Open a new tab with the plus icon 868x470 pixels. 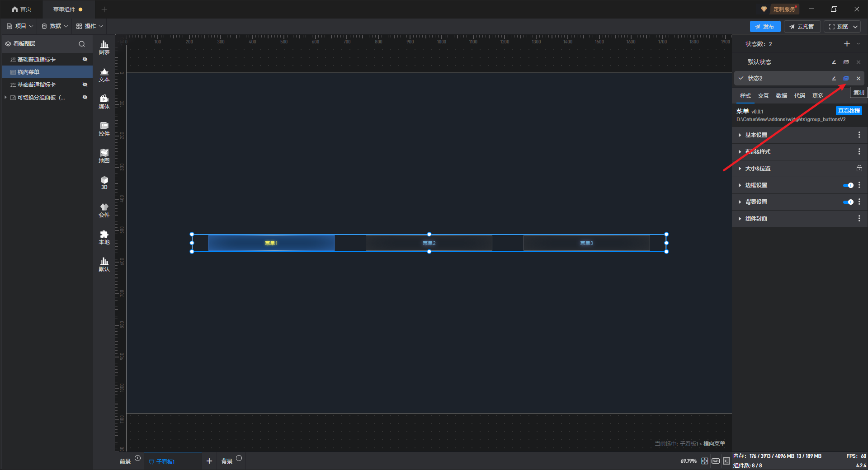[104, 9]
